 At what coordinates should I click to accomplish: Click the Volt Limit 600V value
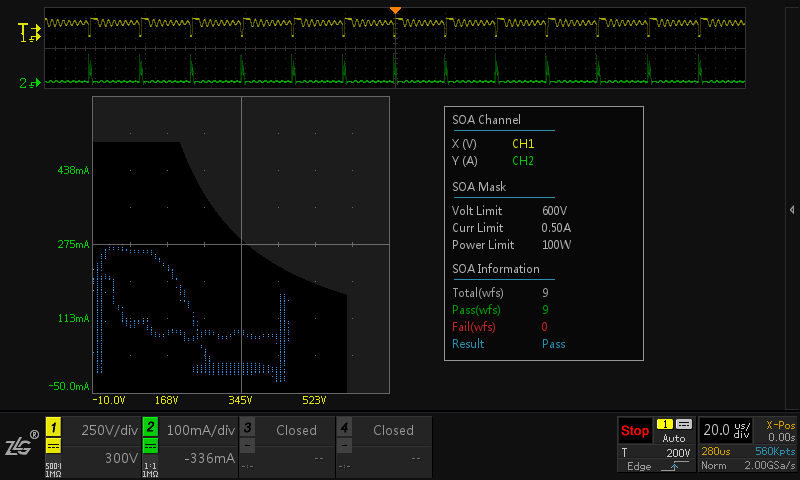pyautogui.click(x=555, y=211)
